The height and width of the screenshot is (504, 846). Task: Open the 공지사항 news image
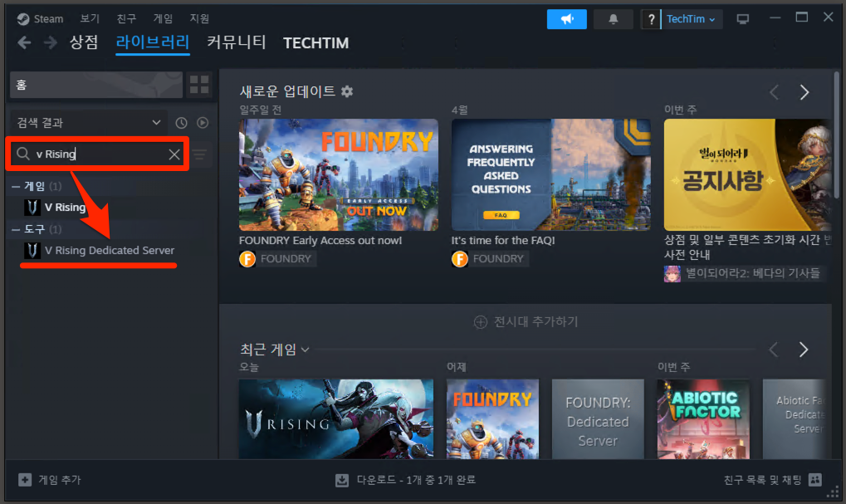tap(747, 175)
